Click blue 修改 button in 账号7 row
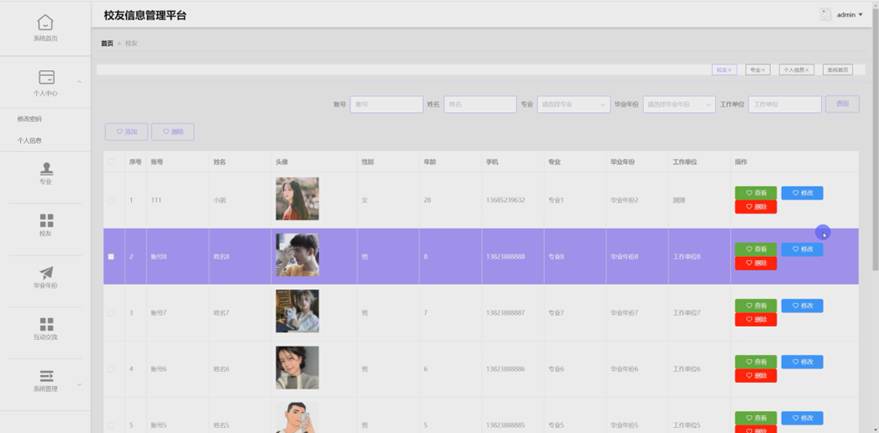This screenshot has width=879, height=433. (802, 306)
